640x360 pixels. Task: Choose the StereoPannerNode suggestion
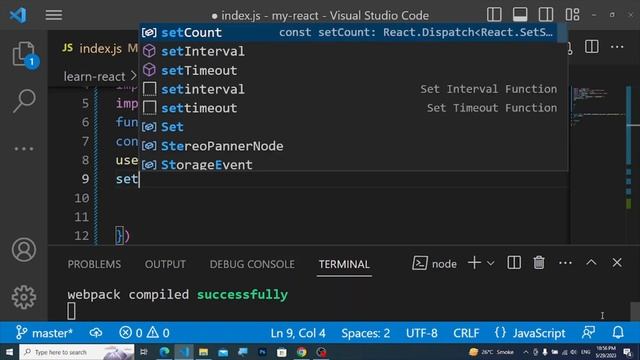[353, 146]
